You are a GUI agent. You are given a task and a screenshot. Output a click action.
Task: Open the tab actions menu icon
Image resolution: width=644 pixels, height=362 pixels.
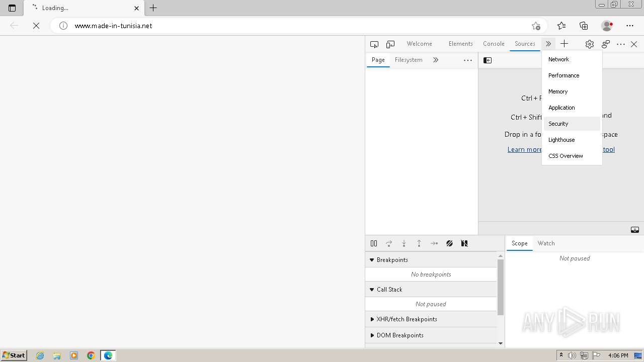pyautogui.click(x=12, y=8)
